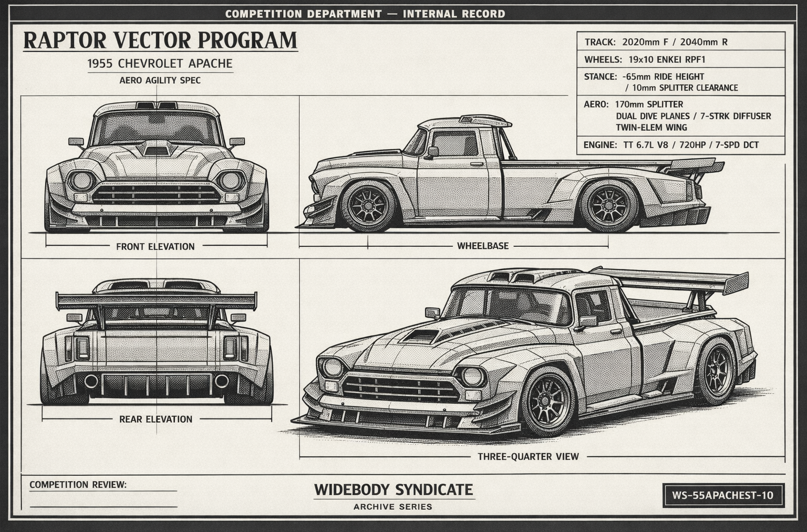
Task: Click the 1955 CHEVROLET APACHE subtitle
Action: (x=160, y=64)
